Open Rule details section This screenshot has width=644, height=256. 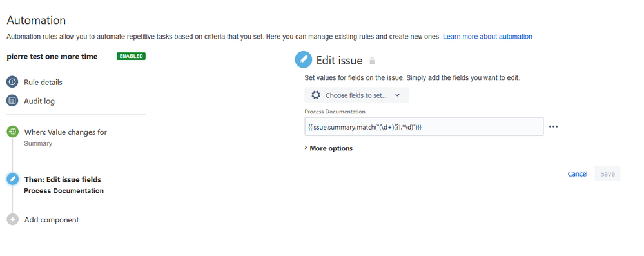click(x=43, y=82)
